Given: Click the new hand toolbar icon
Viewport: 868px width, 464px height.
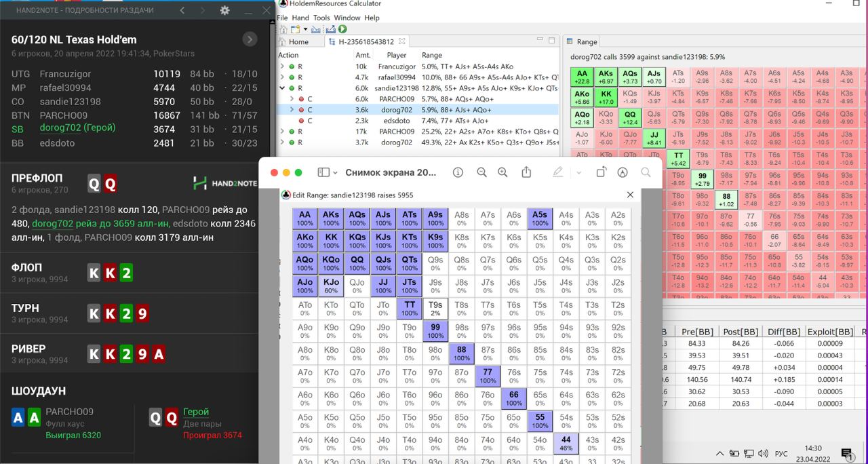Looking at the screenshot, I should (x=295, y=29).
